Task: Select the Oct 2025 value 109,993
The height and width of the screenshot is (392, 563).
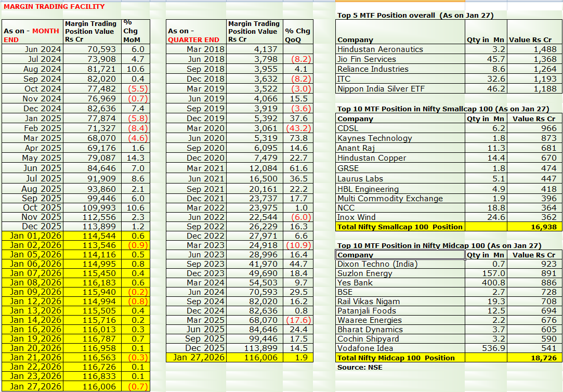Action: click(x=93, y=208)
